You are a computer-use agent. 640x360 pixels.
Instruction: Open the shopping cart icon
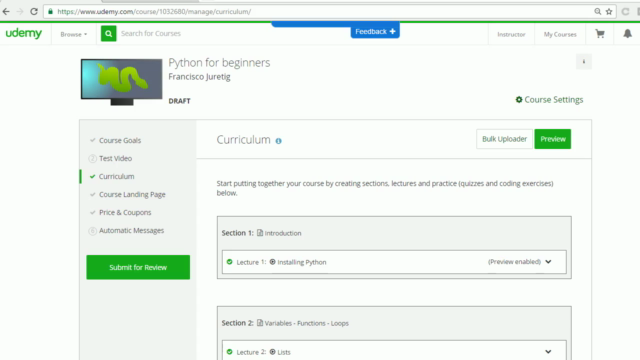coord(600,33)
